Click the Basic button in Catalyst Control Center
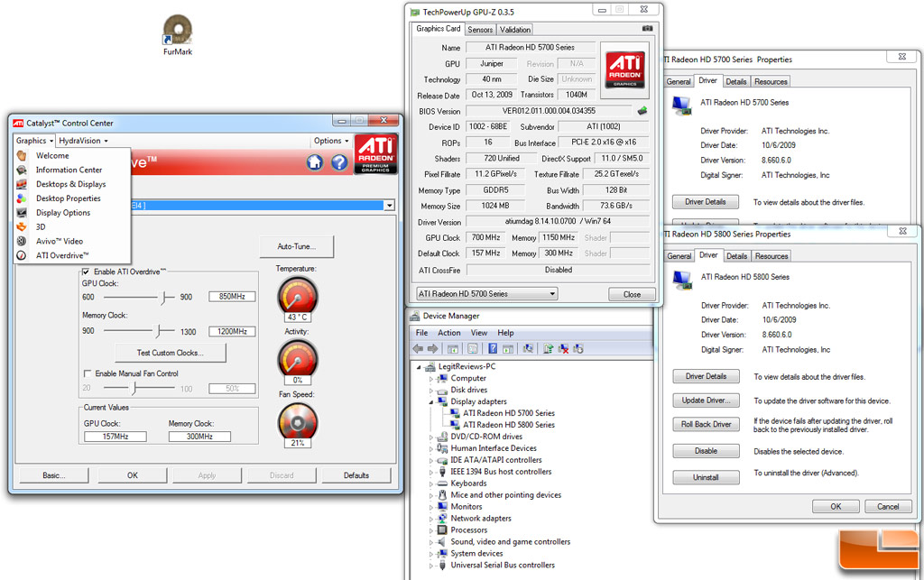 (53, 475)
